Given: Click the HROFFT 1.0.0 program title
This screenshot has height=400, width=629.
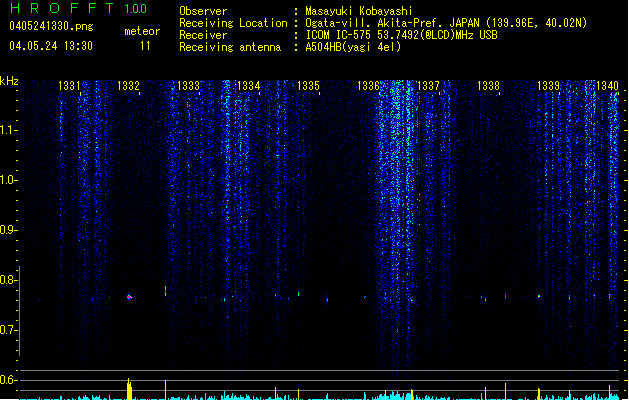Looking at the screenshot, I should click(x=79, y=8).
